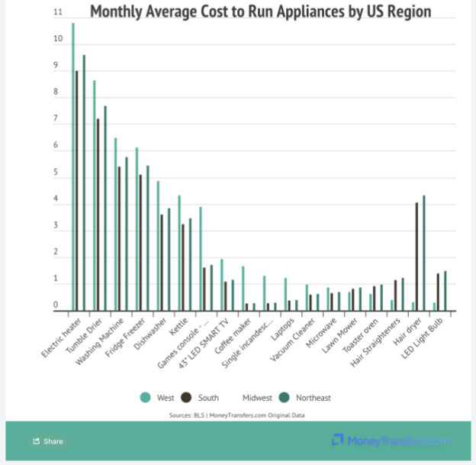The image size is (476, 465).
Task: Select the tallest Electric heater West bar
Action: [73, 166]
